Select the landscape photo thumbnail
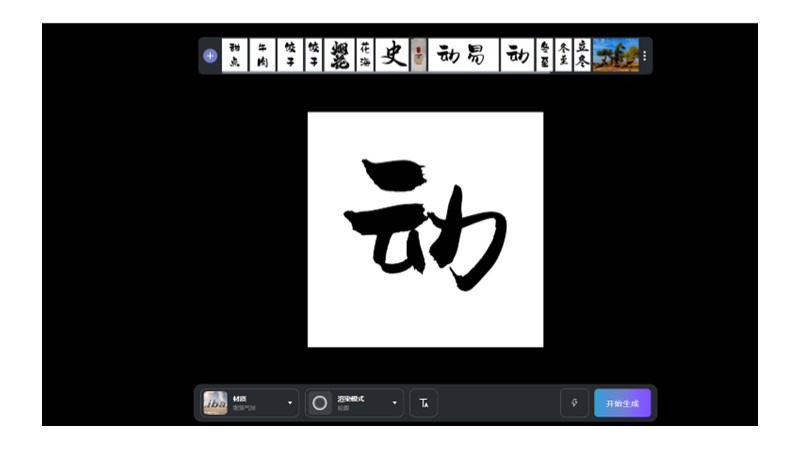The image size is (800, 449). click(x=615, y=56)
